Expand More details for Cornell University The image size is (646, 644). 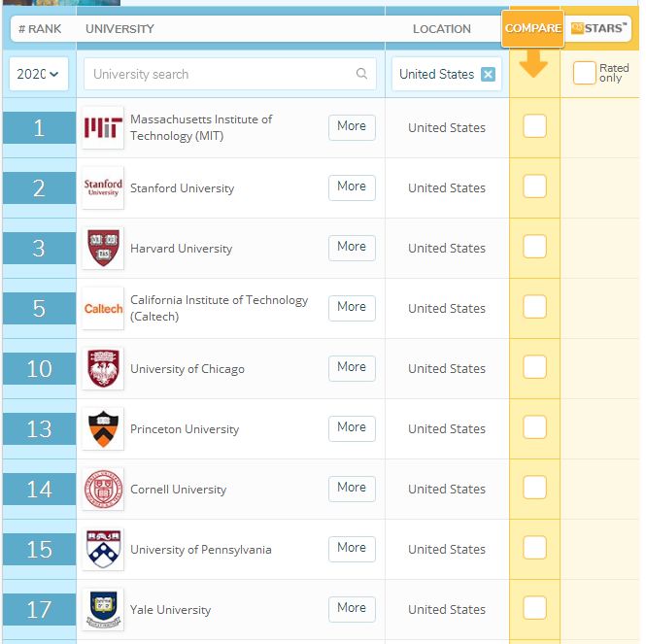(x=352, y=488)
